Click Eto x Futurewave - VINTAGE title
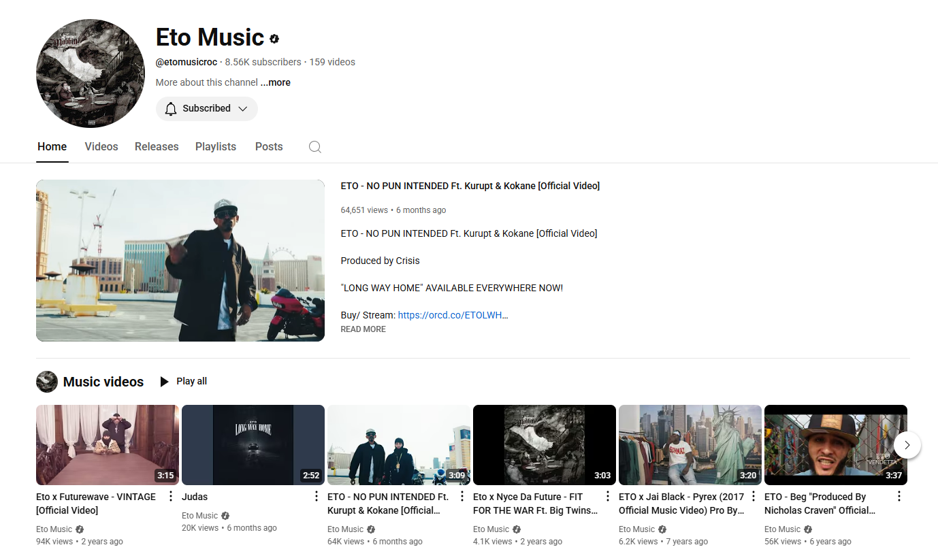This screenshot has height=560, width=938. tap(96, 504)
